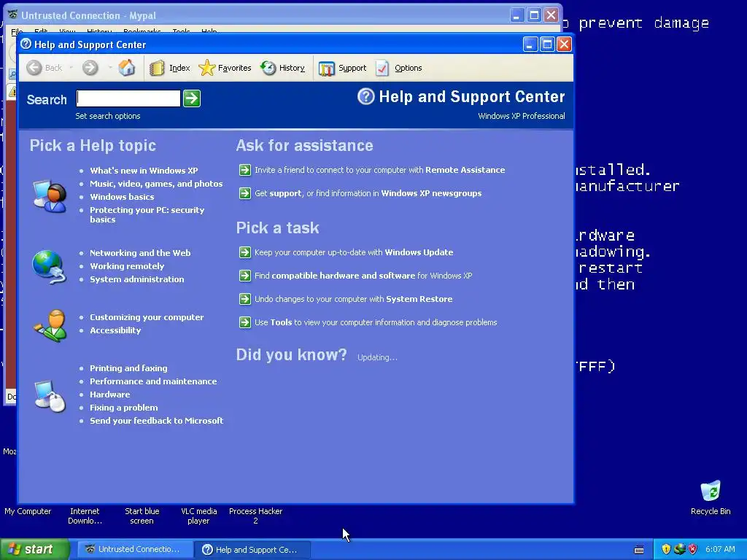Click the arrow icon beside Remote Assistance
The height and width of the screenshot is (560, 747).
[245, 170]
